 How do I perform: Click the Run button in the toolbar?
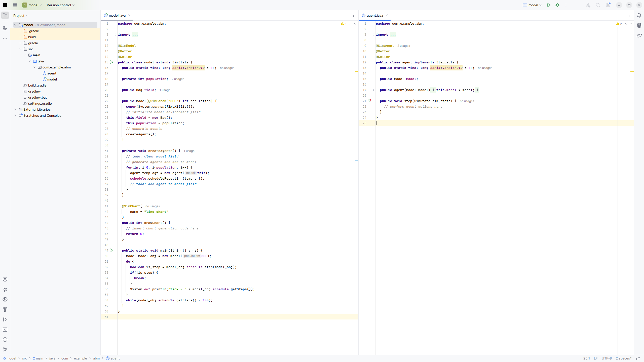click(549, 5)
